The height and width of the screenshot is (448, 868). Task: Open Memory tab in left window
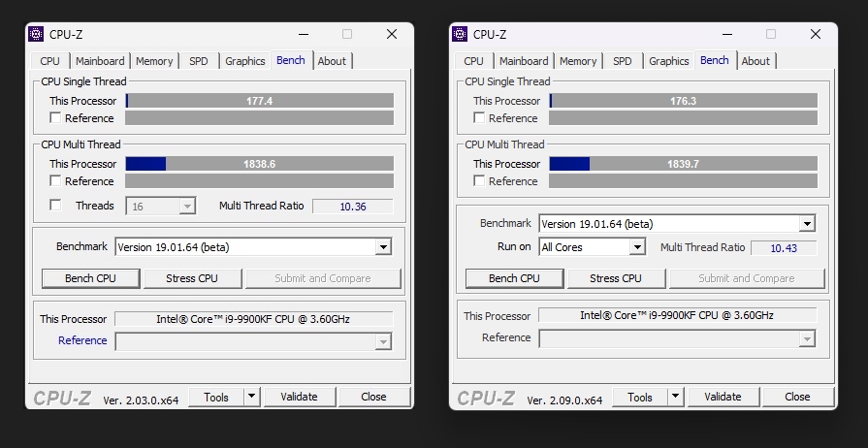(154, 61)
